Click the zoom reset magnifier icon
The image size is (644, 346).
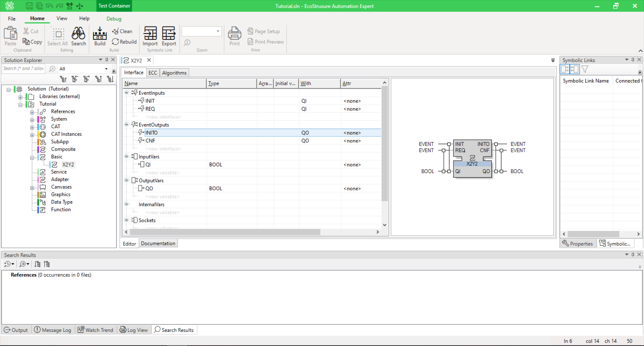187,42
